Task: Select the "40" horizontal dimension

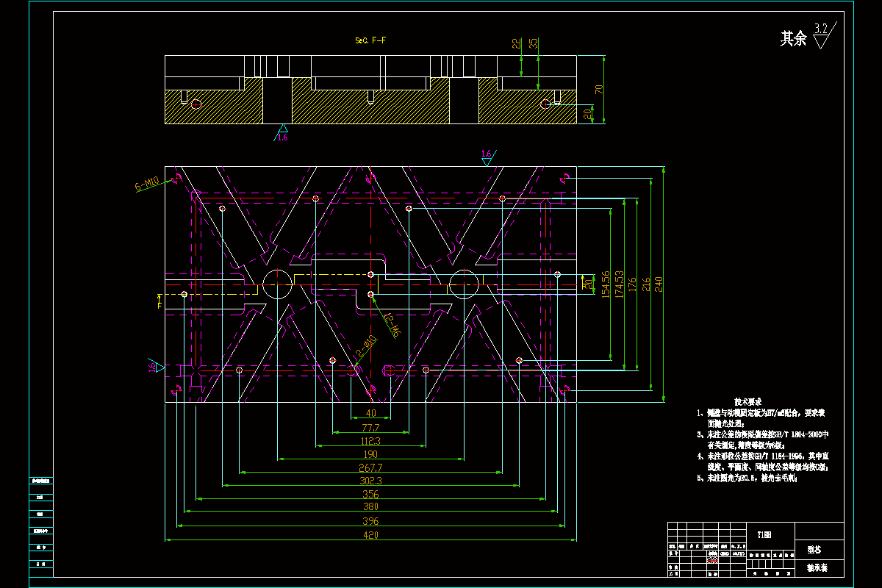Action: coord(370,414)
